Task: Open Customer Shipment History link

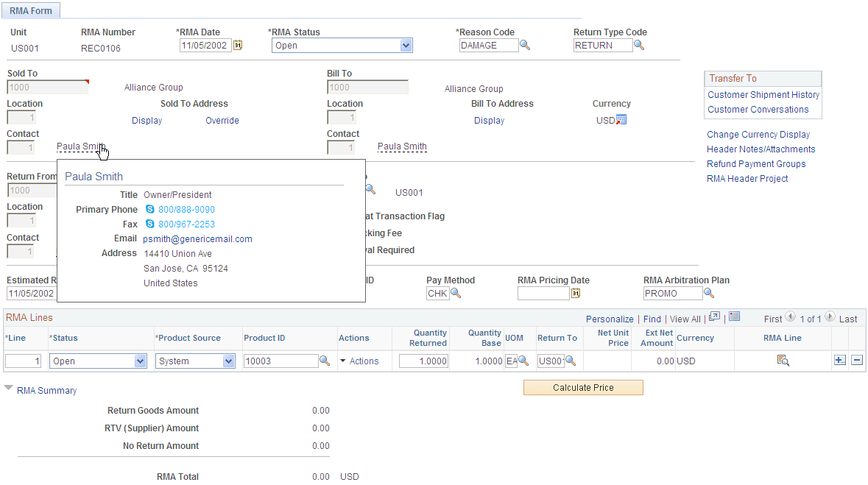Action: pos(763,94)
